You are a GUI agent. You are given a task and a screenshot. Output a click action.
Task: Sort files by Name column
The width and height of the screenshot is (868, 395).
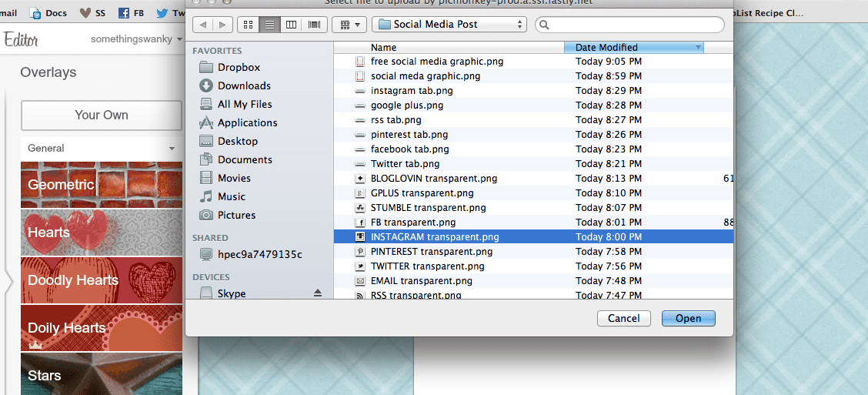pos(449,47)
